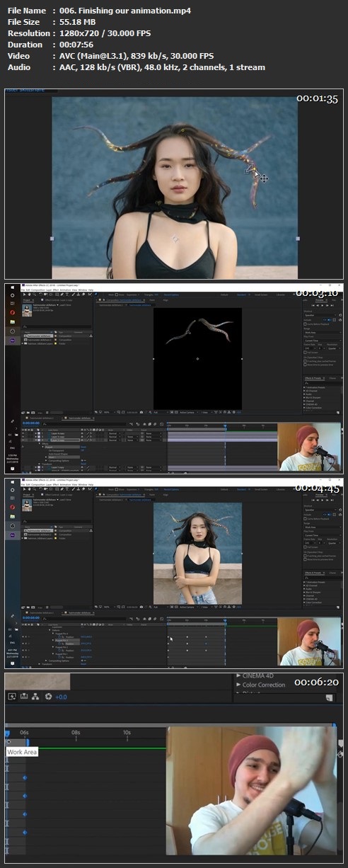This screenshot has width=348, height=868.
Task: Click the +0.0 exposure value
Action: [x=61, y=697]
